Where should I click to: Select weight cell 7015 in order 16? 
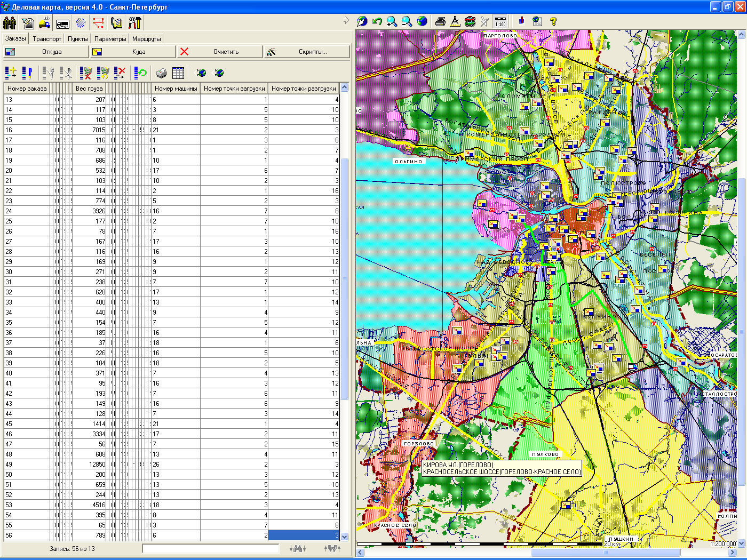(89, 130)
